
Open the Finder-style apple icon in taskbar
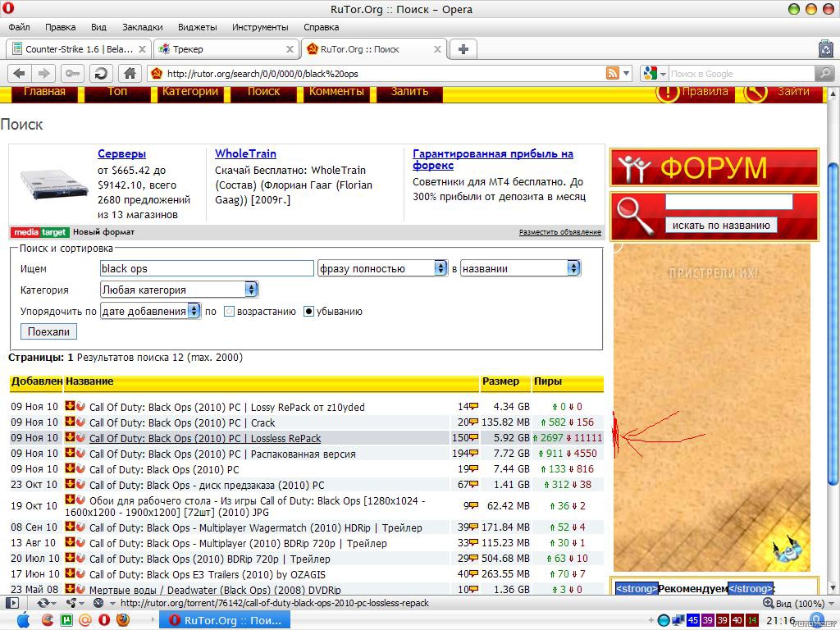24,620
